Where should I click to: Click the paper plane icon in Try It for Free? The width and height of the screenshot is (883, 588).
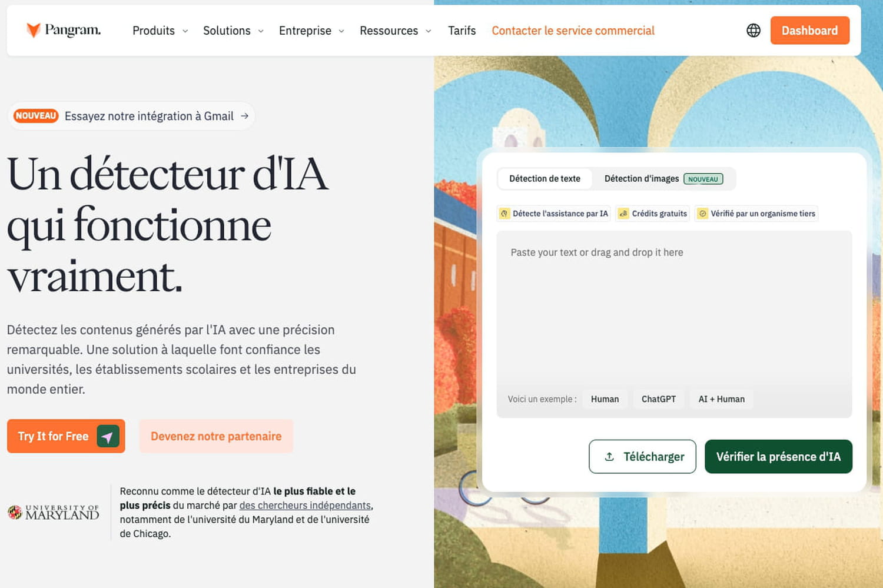coord(108,436)
